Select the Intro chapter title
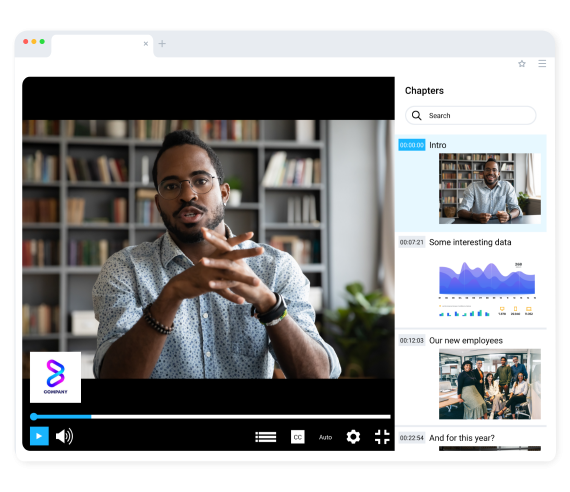Viewport: 570px width, 492px height. pos(437,145)
